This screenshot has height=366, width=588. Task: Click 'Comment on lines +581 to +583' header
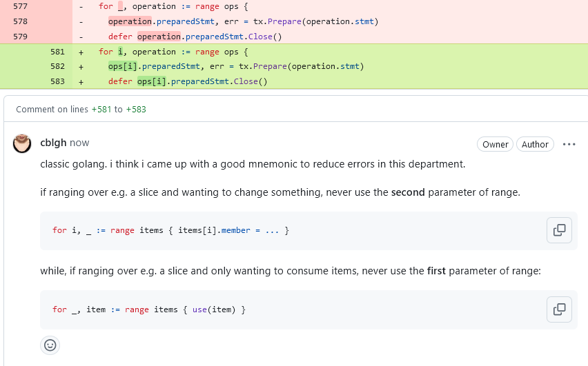click(81, 109)
